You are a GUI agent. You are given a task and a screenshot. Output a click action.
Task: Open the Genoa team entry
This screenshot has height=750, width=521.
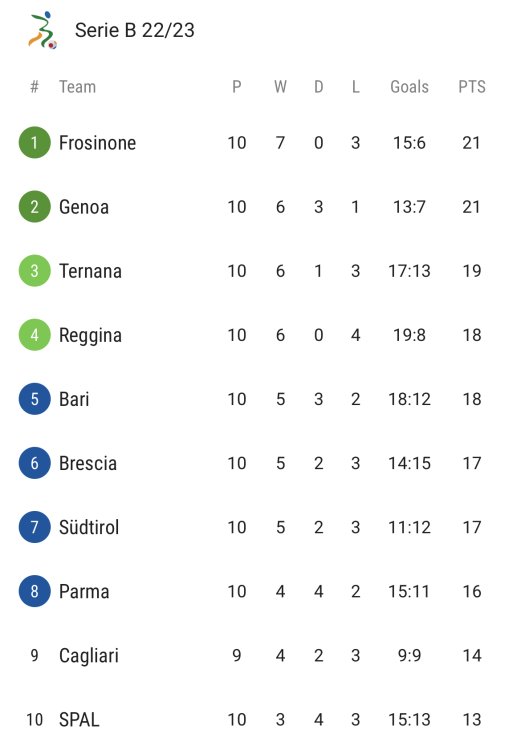pyautogui.click(x=84, y=207)
